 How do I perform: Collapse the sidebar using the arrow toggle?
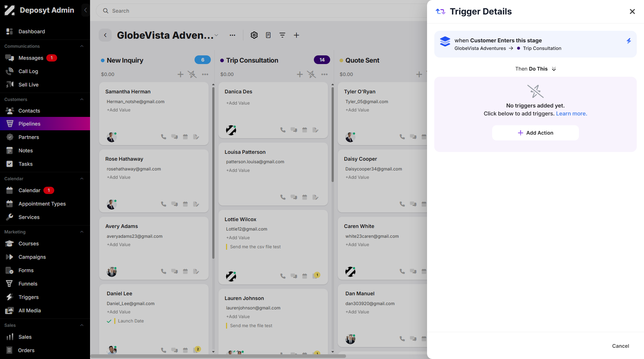(x=85, y=10)
